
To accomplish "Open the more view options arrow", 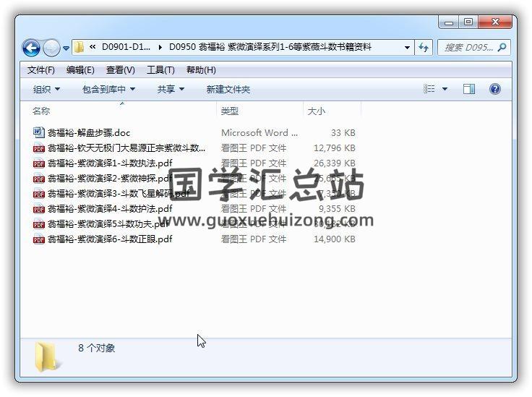I will 445,89.
